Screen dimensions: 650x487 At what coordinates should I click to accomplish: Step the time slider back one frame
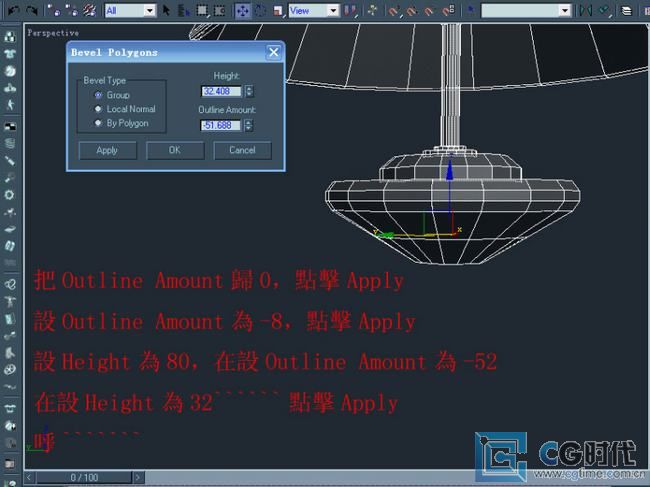coord(29,477)
